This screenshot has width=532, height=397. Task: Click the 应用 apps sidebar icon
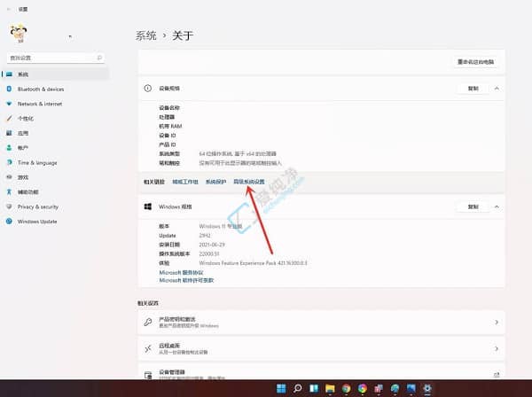[9, 133]
